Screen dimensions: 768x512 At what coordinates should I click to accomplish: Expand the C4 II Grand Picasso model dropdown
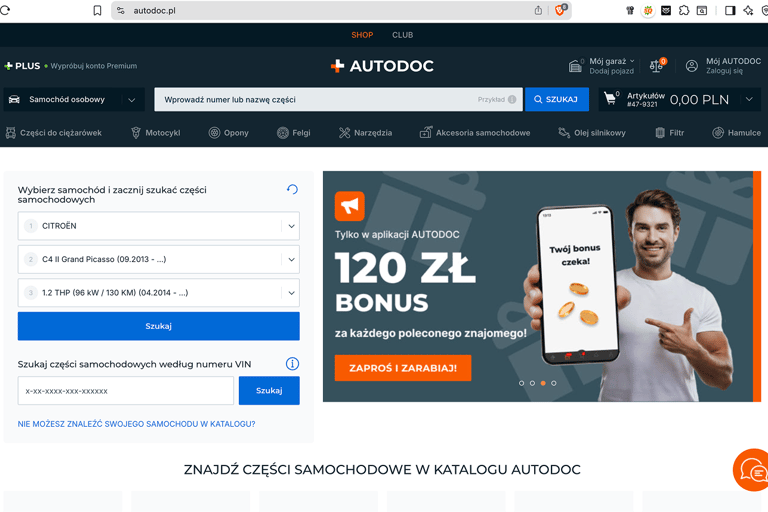tap(159, 259)
